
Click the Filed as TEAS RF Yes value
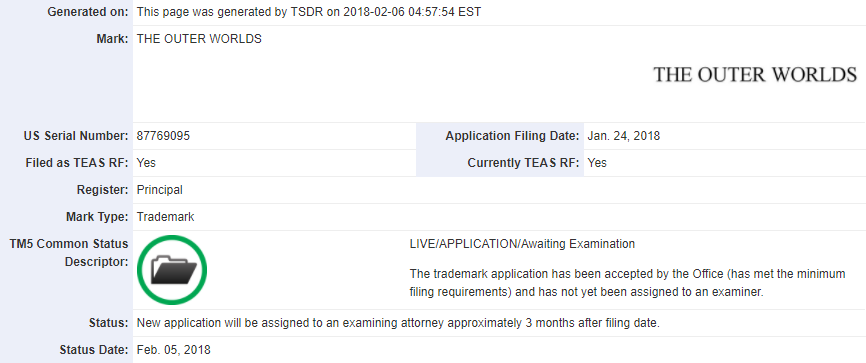click(x=146, y=163)
